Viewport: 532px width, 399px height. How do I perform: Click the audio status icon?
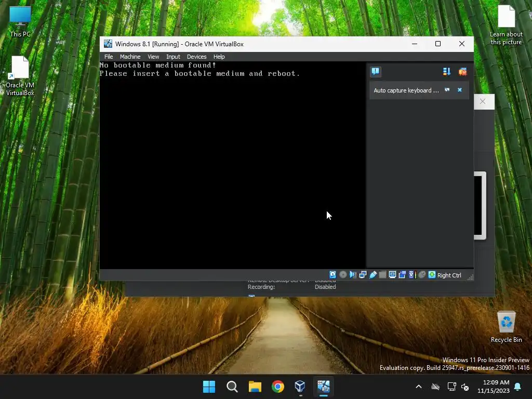coord(353,275)
